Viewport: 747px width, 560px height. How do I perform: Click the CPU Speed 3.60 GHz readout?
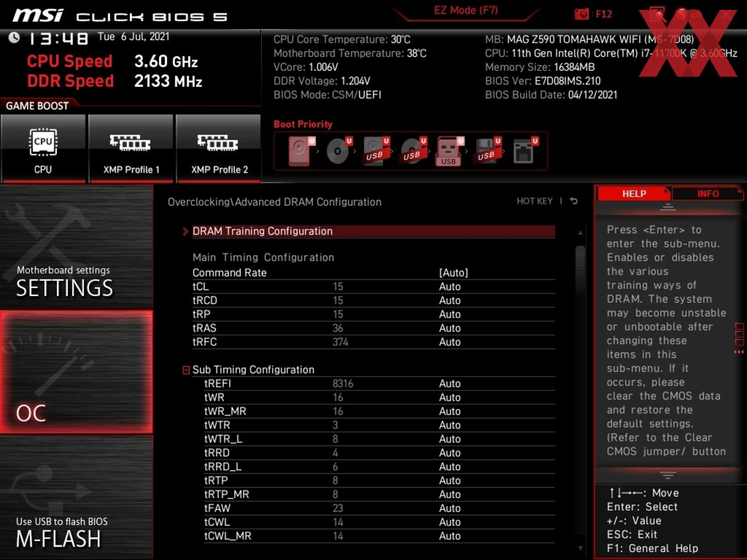(x=113, y=61)
